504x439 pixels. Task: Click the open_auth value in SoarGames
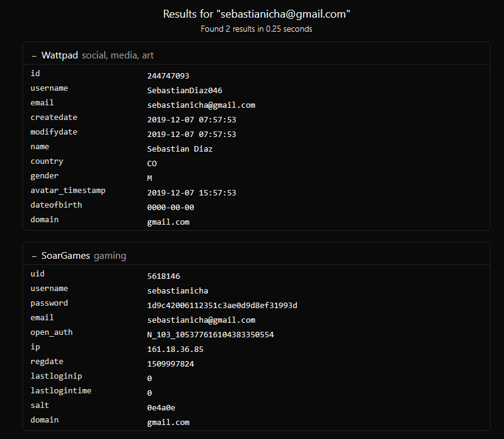(x=210, y=335)
